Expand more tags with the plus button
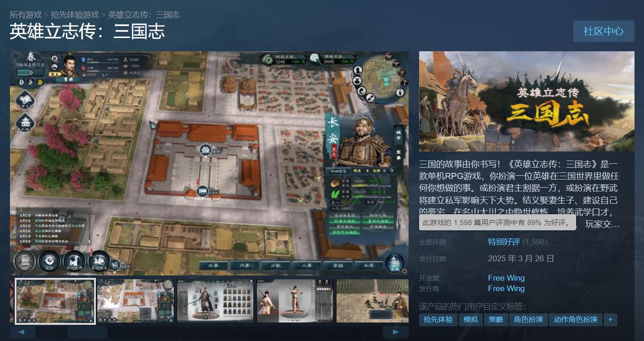 tap(610, 320)
